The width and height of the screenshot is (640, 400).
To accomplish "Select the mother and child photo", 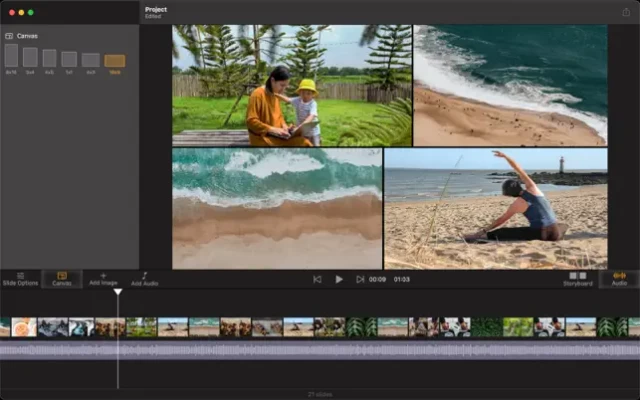I will tap(292, 86).
